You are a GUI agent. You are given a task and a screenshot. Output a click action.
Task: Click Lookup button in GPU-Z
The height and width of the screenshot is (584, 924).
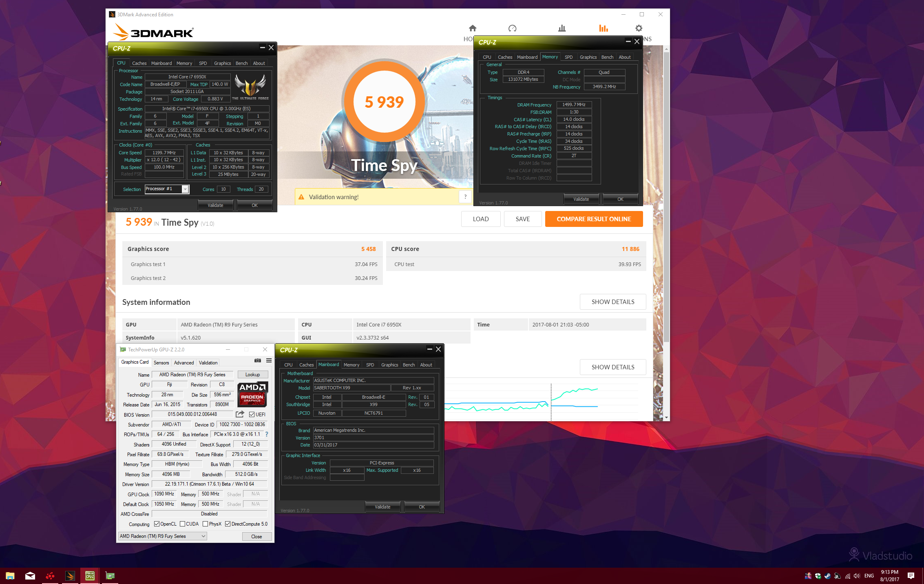click(x=252, y=374)
